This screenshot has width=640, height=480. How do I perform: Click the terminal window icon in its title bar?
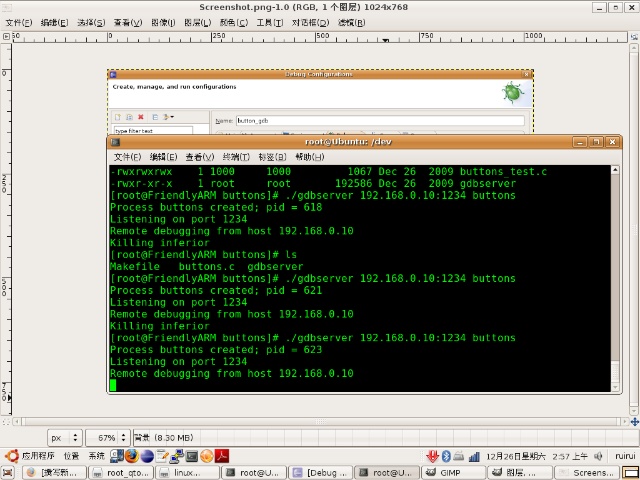tap(116, 142)
